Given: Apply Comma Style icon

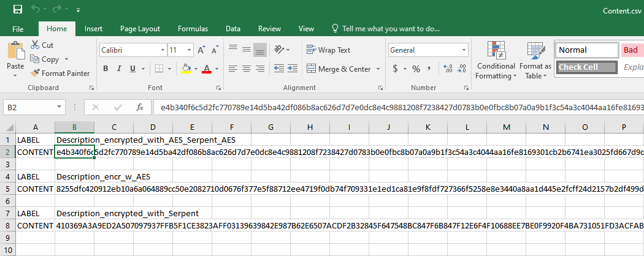Looking at the screenshot, I should click(429, 69).
